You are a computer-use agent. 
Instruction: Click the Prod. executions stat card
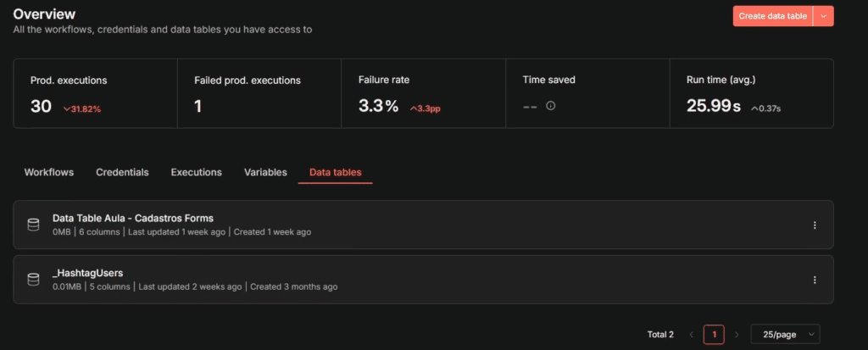[x=95, y=93]
